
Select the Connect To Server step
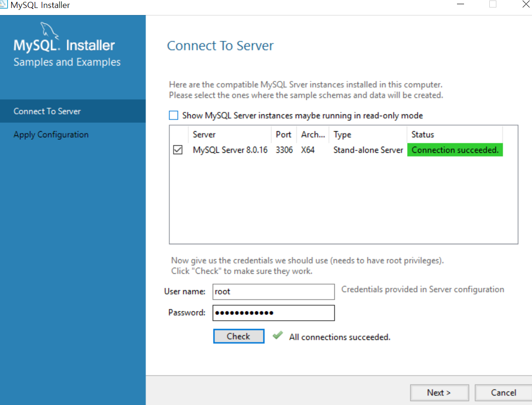(x=73, y=111)
